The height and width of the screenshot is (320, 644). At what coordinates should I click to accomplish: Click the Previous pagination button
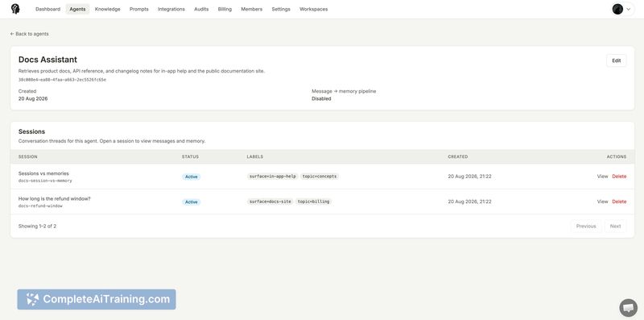(586, 226)
